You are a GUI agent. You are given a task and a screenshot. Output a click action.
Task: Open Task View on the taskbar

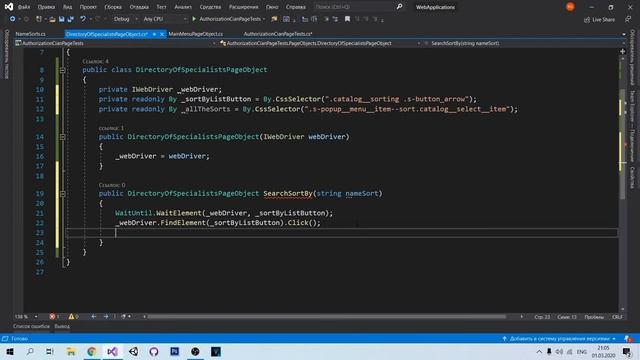pyautogui.click(x=50, y=351)
